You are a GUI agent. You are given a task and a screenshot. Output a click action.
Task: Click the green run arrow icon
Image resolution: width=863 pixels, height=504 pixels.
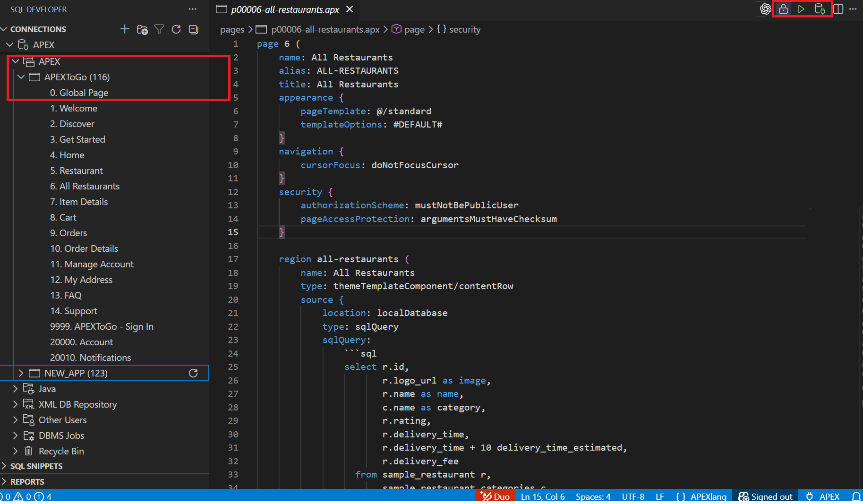pos(801,9)
